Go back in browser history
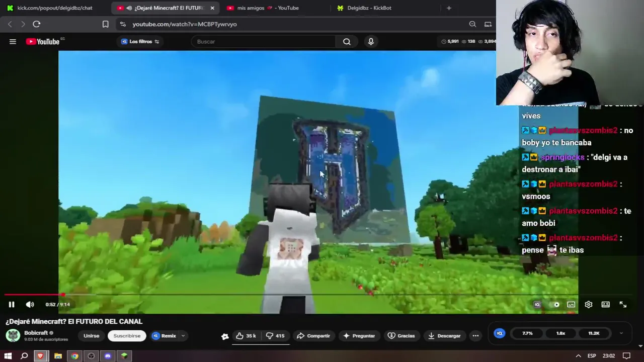The height and width of the screenshot is (362, 644). (10, 24)
